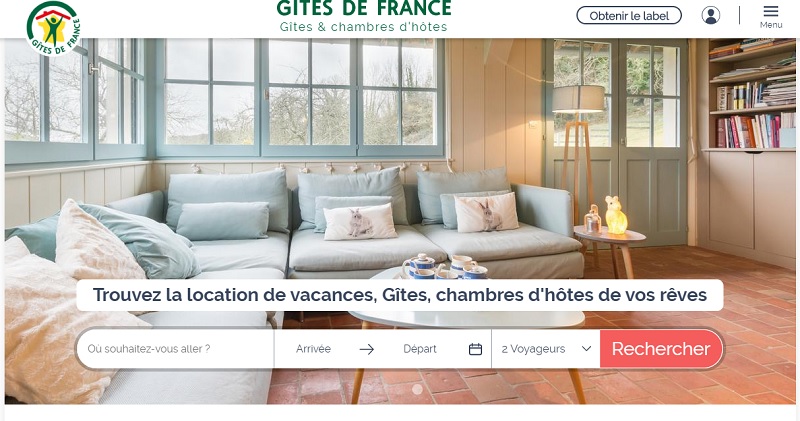800x421 pixels.
Task: Click the Trouvez la location de vacances headline
Action: [399, 295]
